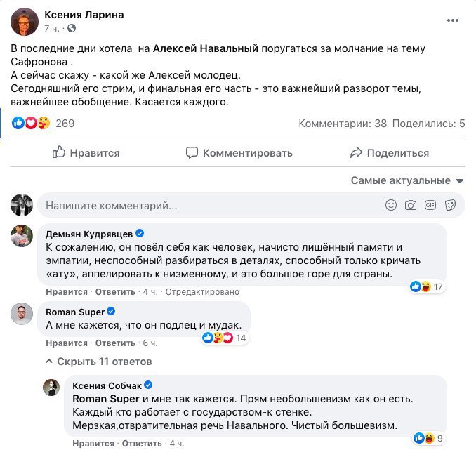The height and width of the screenshot is (450, 476).
Task: Like Демьян Кудрявцев's comment
Action: pos(67,292)
